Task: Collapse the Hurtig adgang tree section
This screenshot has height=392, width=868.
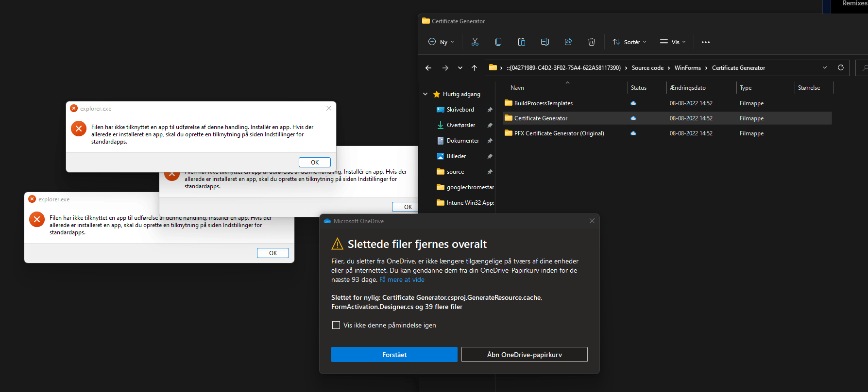Action: [x=425, y=94]
